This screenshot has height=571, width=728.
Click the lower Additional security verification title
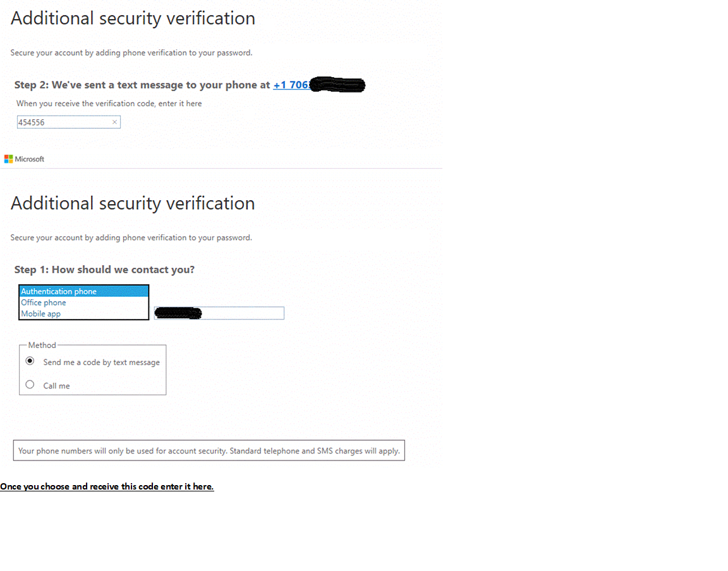(x=133, y=203)
